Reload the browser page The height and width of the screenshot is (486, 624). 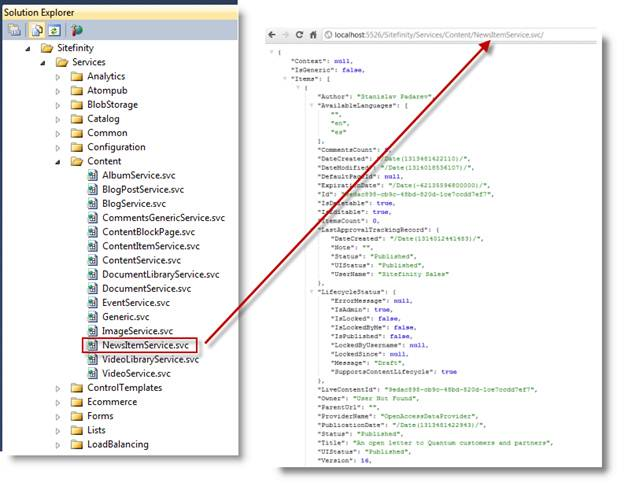[x=300, y=35]
